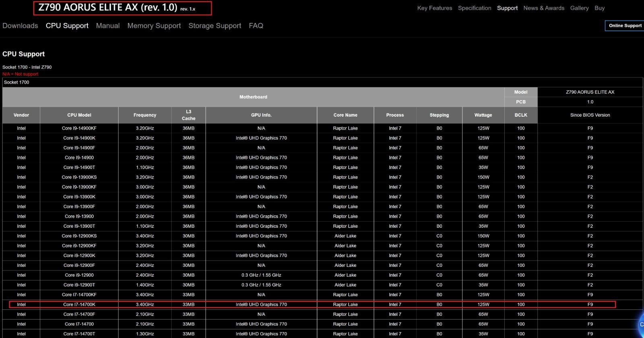Select the Core I9-13900T cell
This screenshot has height=338, width=644.
tap(79, 226)
